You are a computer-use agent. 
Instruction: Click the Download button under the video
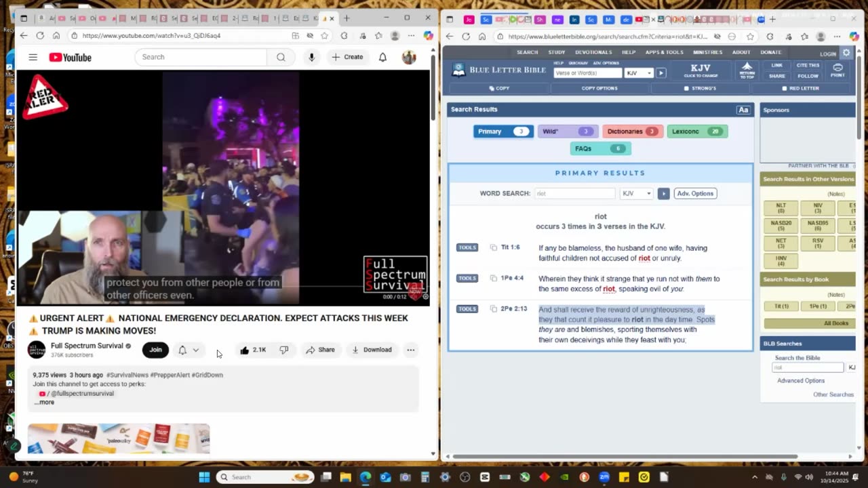coord(371,350)
